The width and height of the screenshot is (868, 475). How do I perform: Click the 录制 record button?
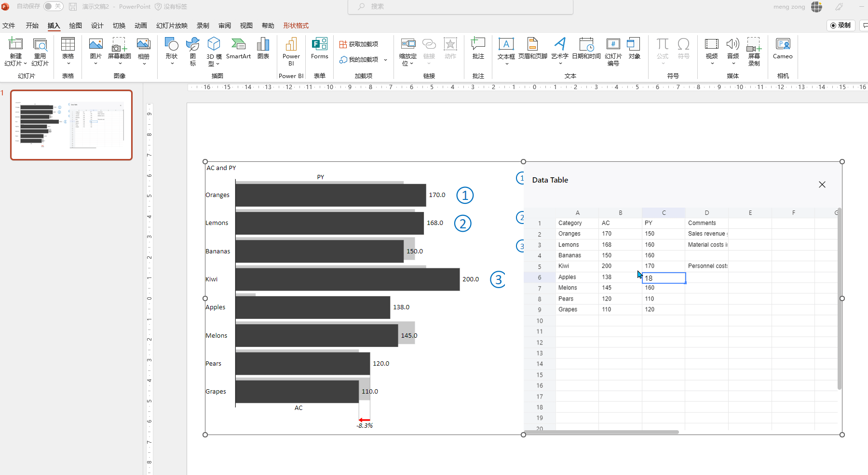[x=841, y=25]
